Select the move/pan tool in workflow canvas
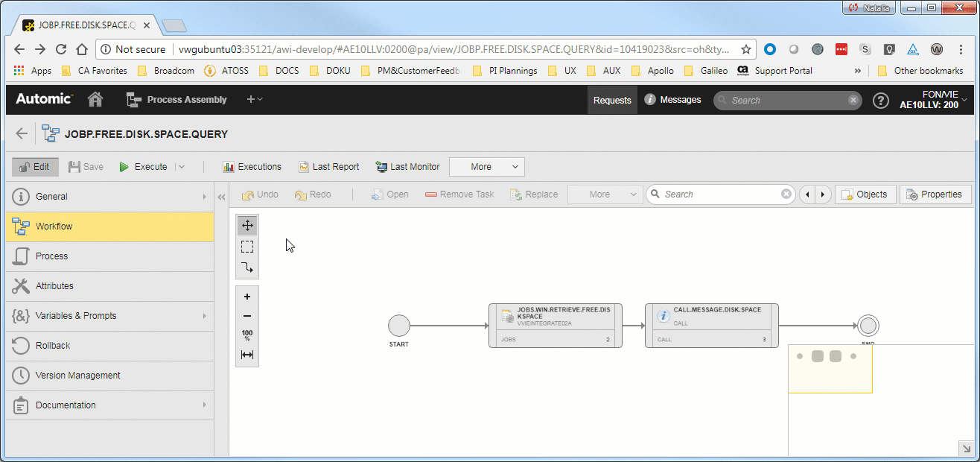This screenshot has height=462, width=980. [247, 225]
